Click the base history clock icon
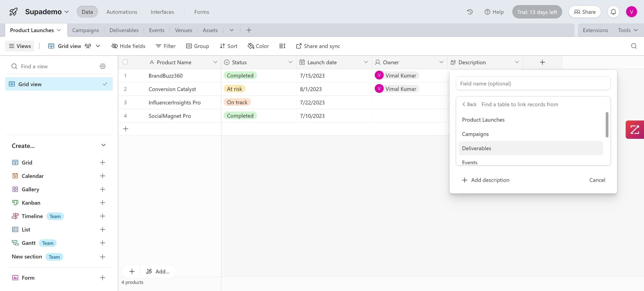644x291 pixels. pyautogui.click(x=470, y=12)
